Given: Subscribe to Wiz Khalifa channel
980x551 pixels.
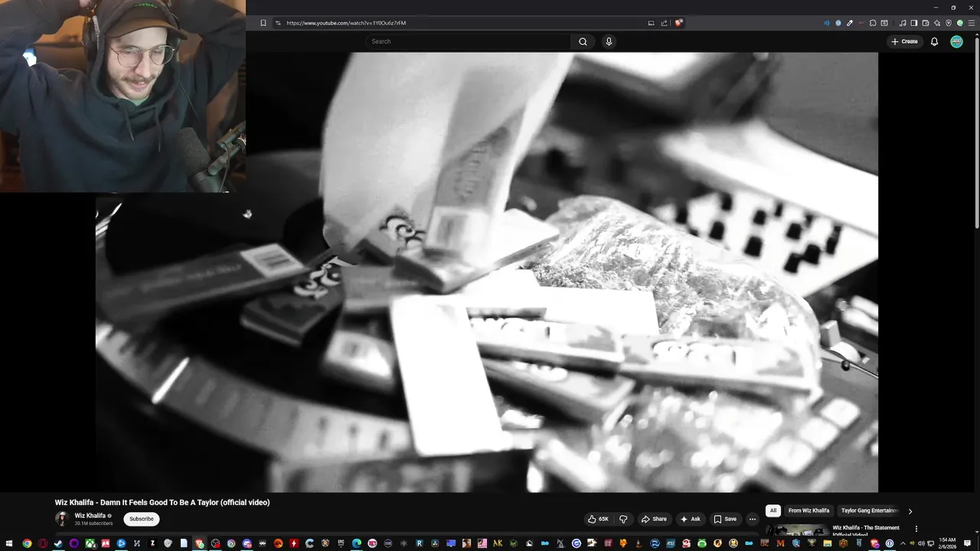Looking at the screenshot, I should pos(142,519).
